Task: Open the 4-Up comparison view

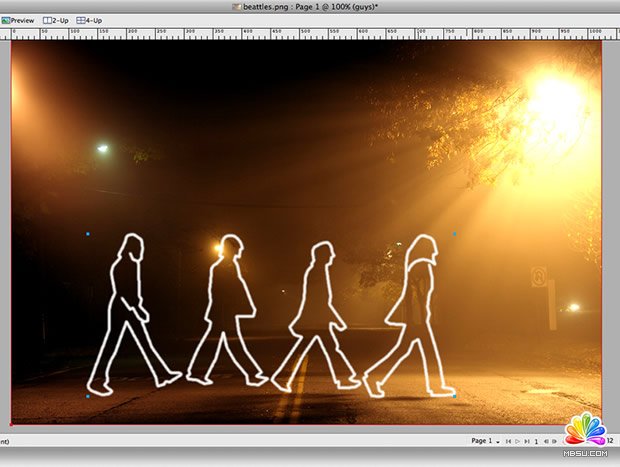Action: point(90,20)
